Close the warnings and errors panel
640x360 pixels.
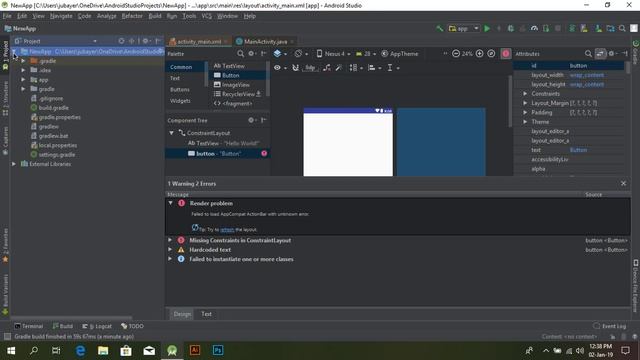[623, 183]
